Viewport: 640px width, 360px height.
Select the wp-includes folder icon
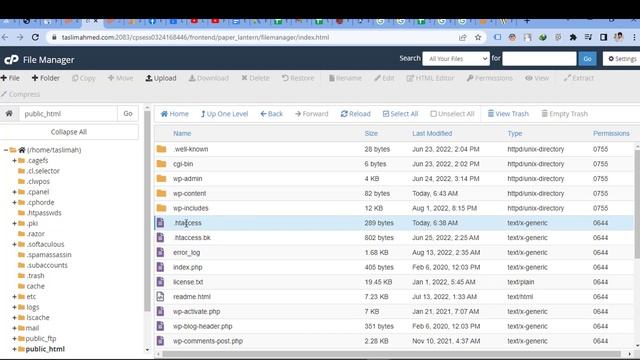[x=162, y=208]
